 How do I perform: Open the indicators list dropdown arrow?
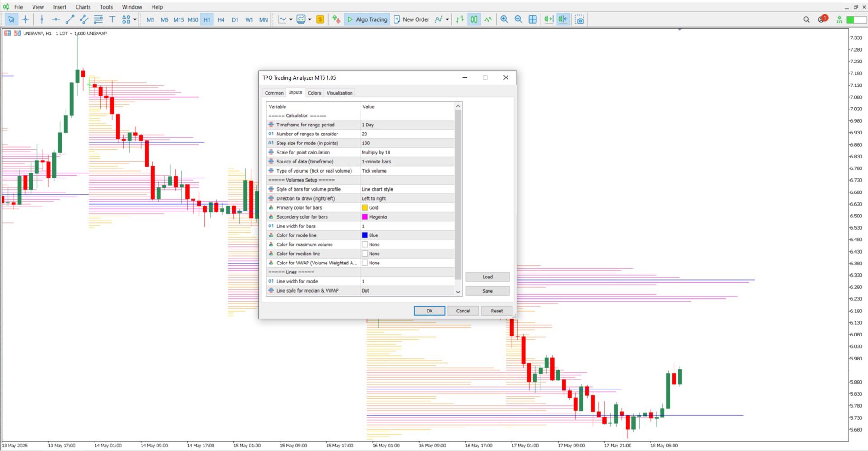447,19
